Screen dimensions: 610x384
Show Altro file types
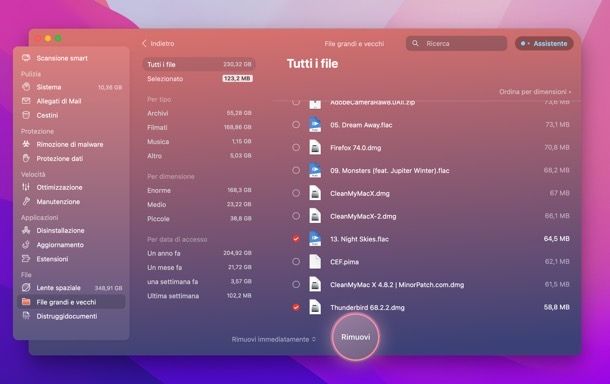[x=199, y=156]
